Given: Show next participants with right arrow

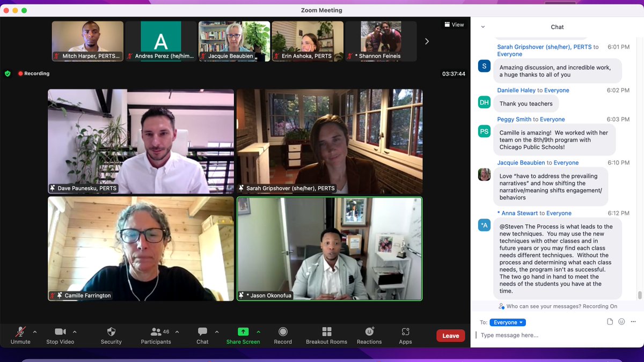Looking at the screenshot, I should [427, 41].
